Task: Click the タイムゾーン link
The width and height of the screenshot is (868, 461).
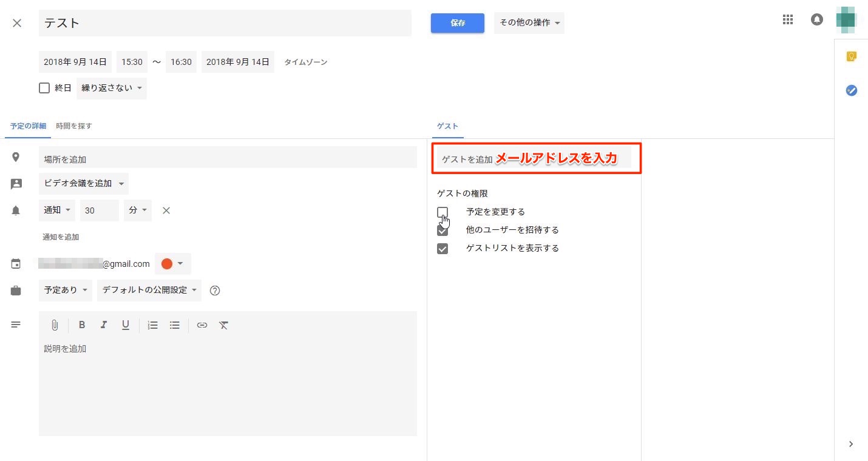Action: (306, 62)
